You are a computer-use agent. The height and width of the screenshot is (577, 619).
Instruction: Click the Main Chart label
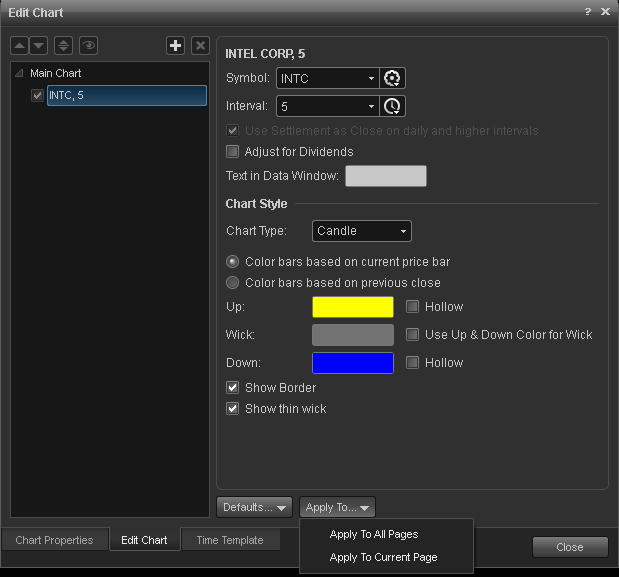[x=56, y=73]
